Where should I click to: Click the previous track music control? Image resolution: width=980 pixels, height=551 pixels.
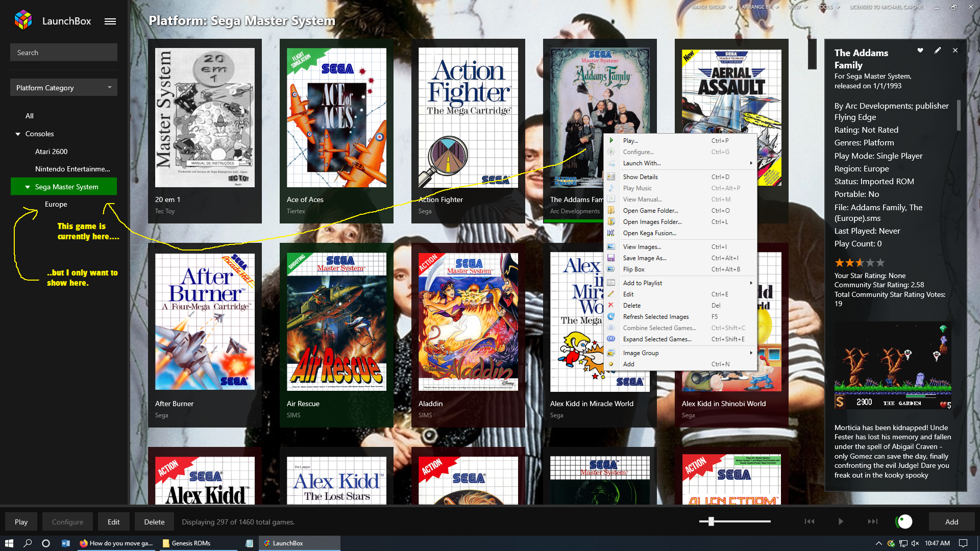810,521
